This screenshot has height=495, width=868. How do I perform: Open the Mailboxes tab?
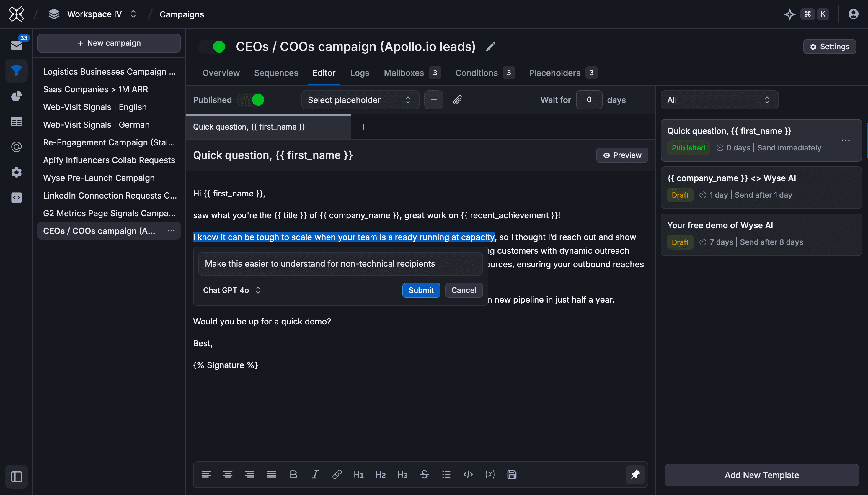pyautogui.click(x=404, y=73)
